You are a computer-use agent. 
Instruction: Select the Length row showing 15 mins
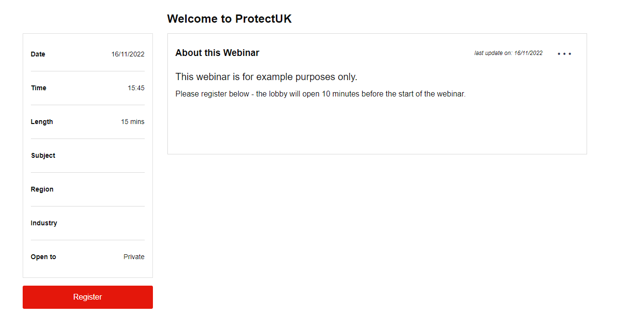pos(132,122)
